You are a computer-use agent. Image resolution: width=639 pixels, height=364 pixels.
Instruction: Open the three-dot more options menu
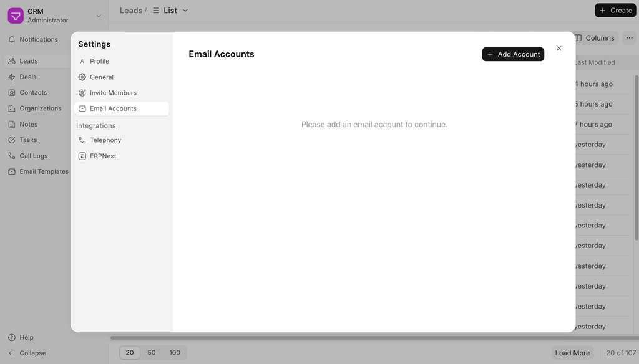tap(629, 38)
